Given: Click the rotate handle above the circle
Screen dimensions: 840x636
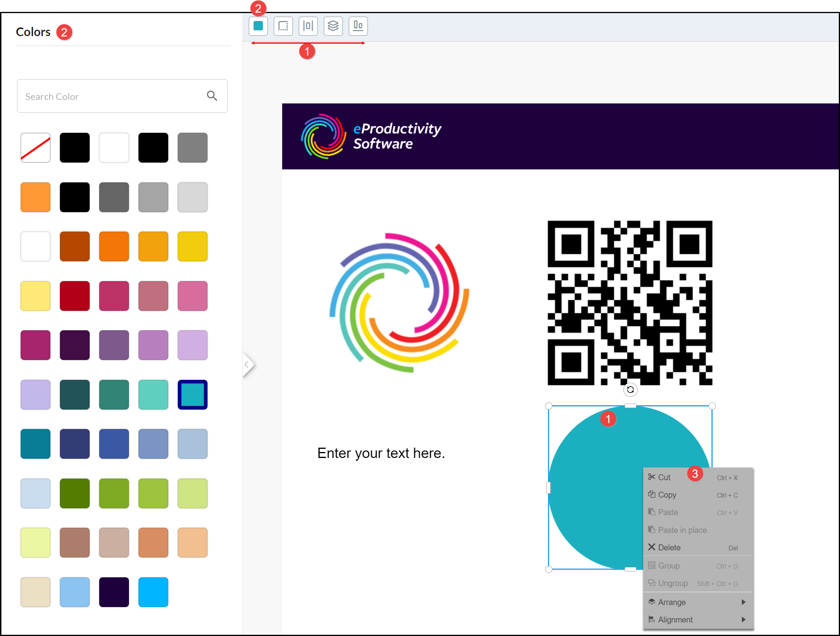Looking at the screenshot, I should pos(630,390).
